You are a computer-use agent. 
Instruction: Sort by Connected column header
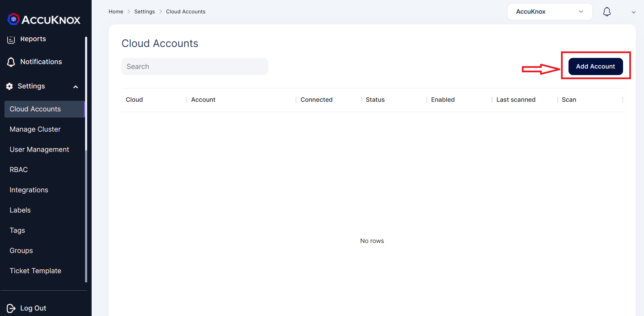[316, 100]
